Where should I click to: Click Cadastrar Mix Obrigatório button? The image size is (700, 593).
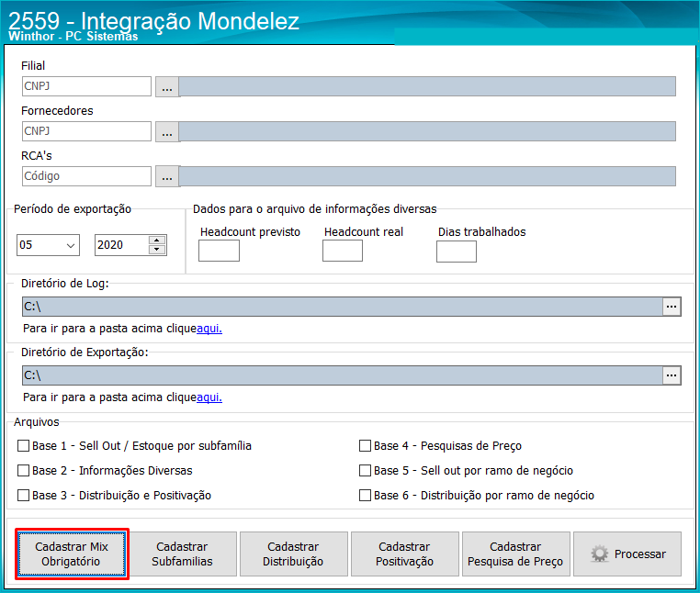point(72,554)
